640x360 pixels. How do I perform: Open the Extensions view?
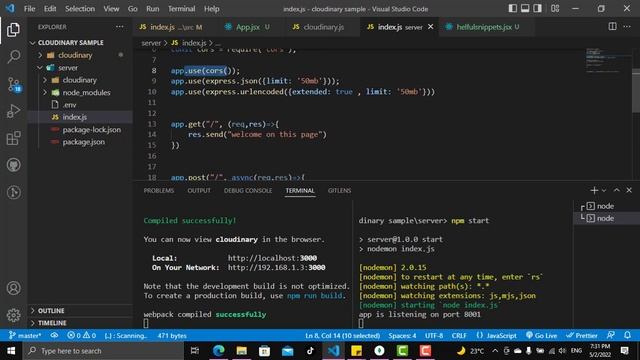(x=13, y=138)
